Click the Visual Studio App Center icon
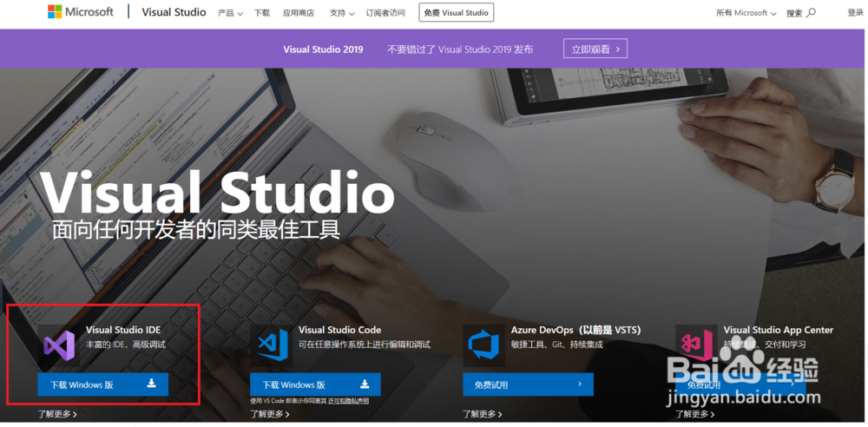 click(x=696, y=345)
